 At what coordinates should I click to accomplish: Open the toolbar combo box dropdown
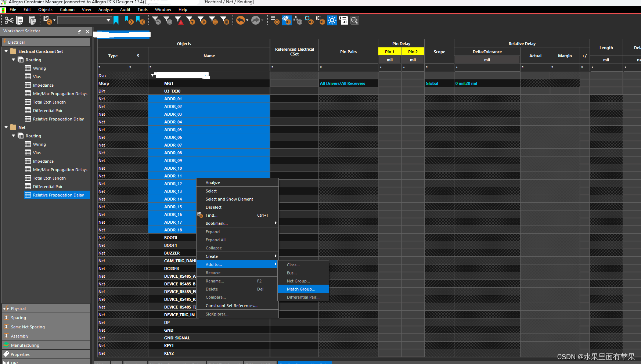coord(108,20)
